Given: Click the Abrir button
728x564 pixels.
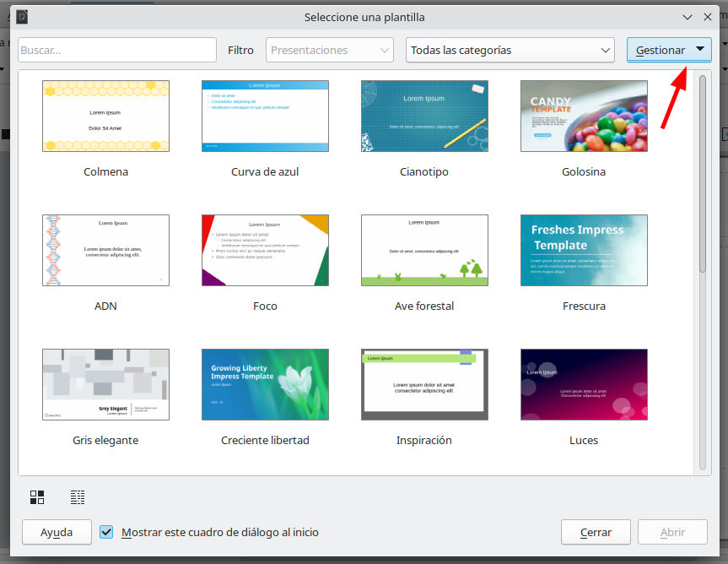Looking at the screenshot, I should coord(672,532).
